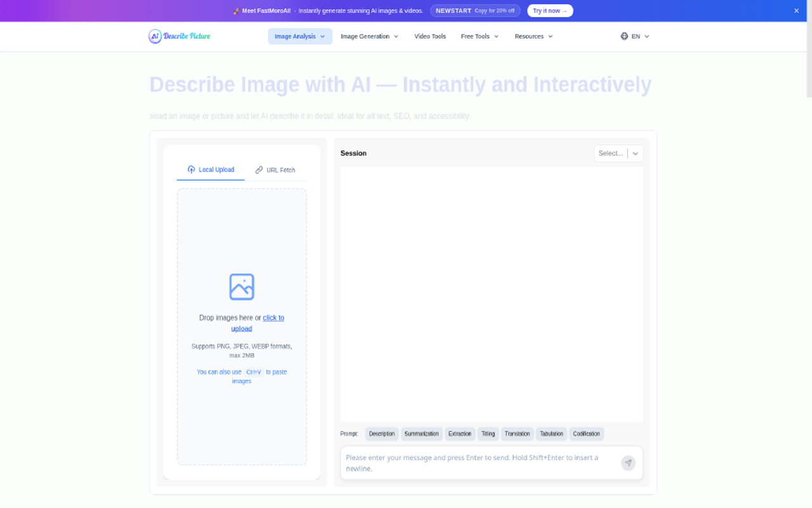Open the Image Analysis menu

point(300,36)
